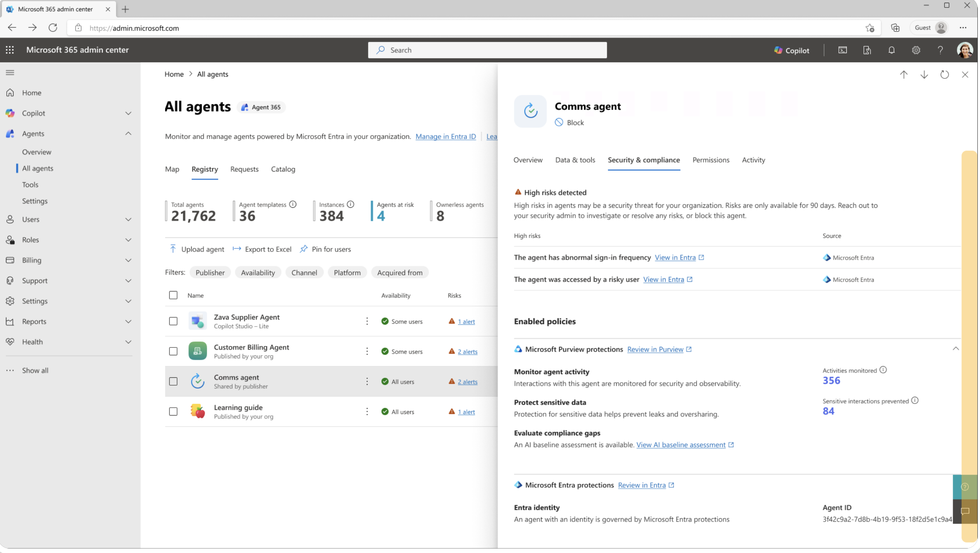The height and width of the screenshot is (553, 980).
Task: Open more options for Learning guide
Action: click(x=367, y=412)
